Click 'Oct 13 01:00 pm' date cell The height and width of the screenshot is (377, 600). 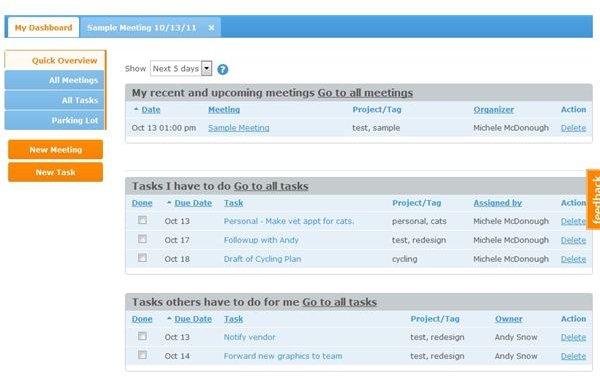pyautogui.click(x=164, y=128)
